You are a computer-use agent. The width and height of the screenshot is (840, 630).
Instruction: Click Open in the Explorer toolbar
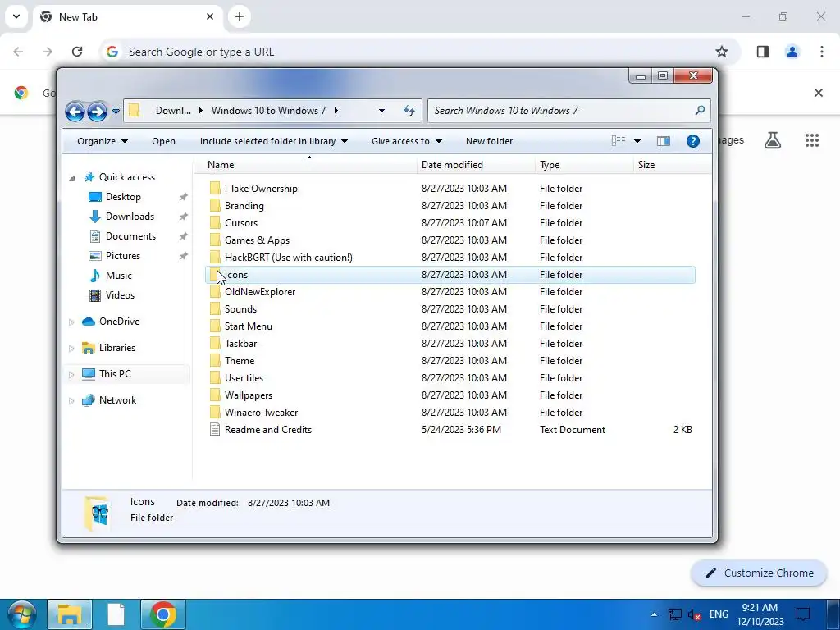[x=163, y=141]
